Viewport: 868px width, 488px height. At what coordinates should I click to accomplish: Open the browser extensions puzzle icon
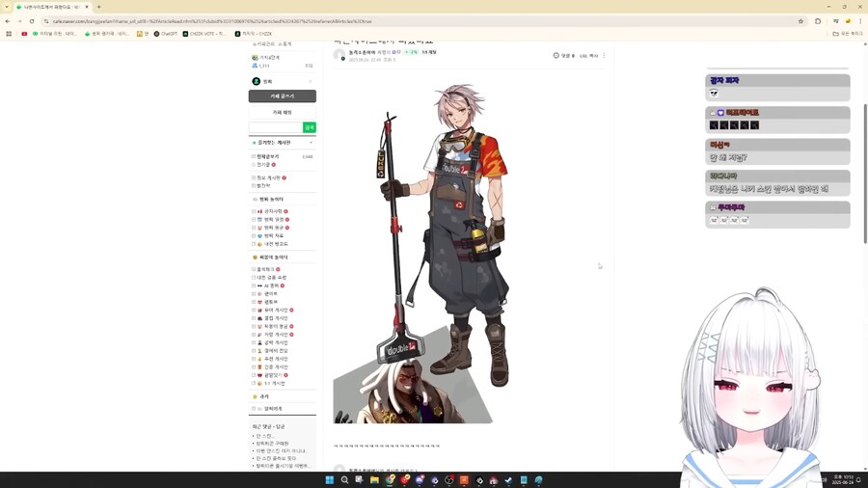[818, 21]
